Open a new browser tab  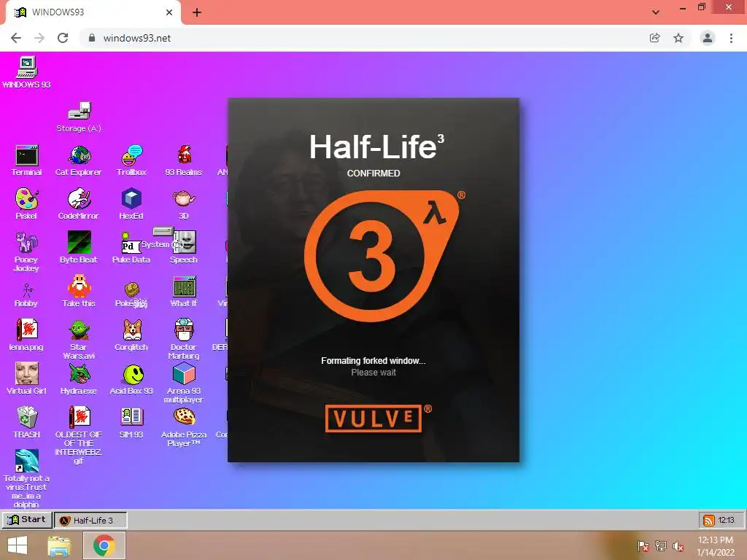click(197, 12)
